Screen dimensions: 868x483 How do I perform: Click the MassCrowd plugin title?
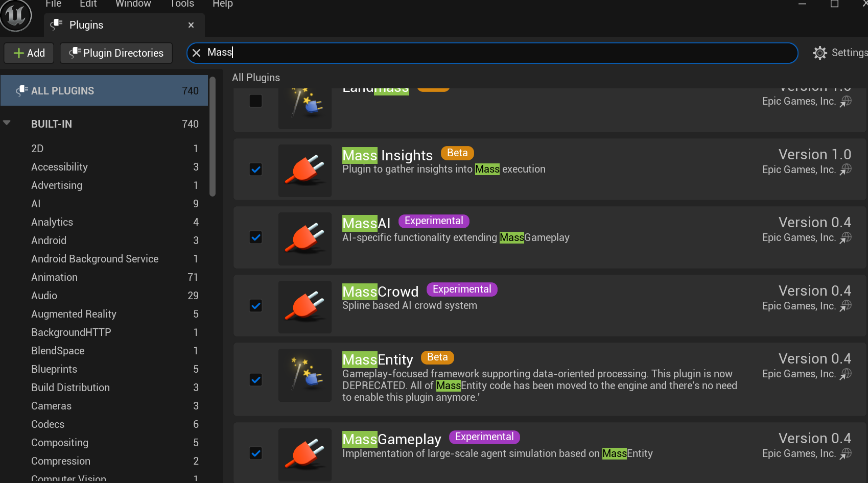381,292
